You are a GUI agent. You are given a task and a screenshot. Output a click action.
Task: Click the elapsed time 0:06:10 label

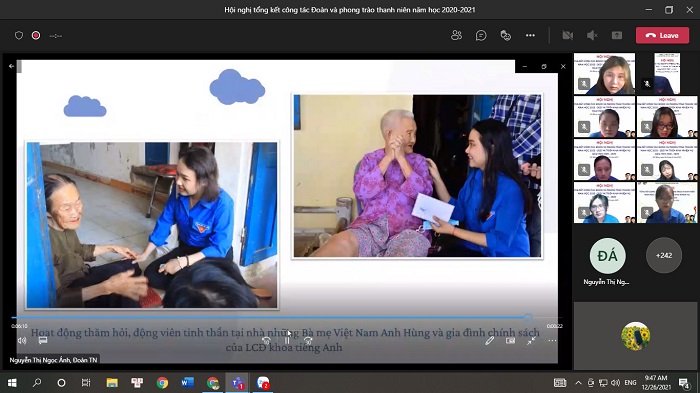[19, 326]
